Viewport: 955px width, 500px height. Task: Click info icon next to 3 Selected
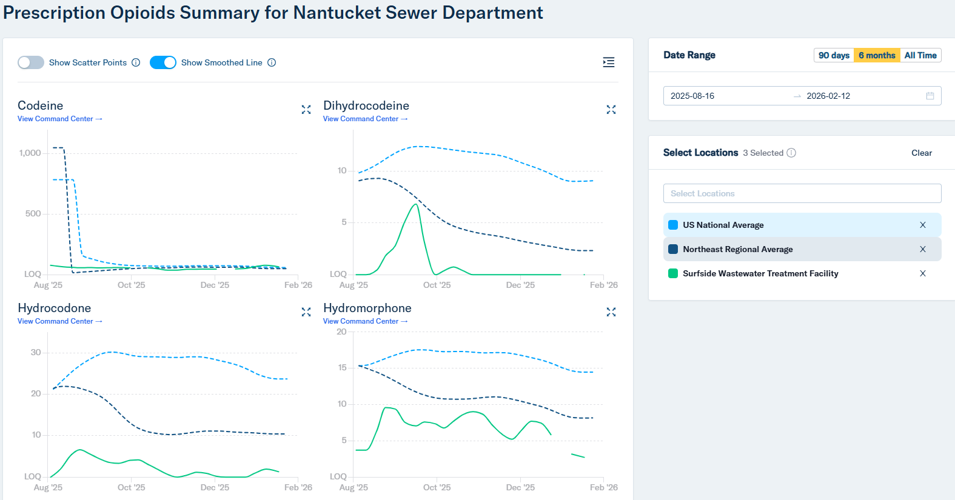click(x=791, y=153)
